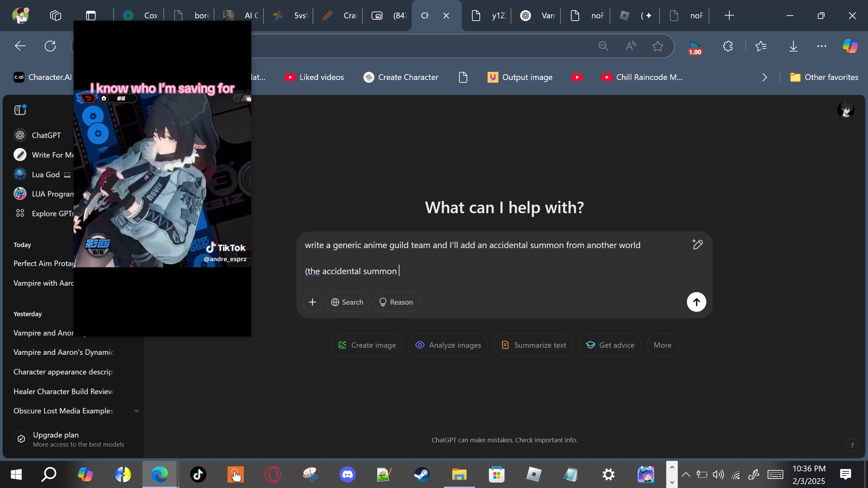Click the Create image suggestion

367,345
